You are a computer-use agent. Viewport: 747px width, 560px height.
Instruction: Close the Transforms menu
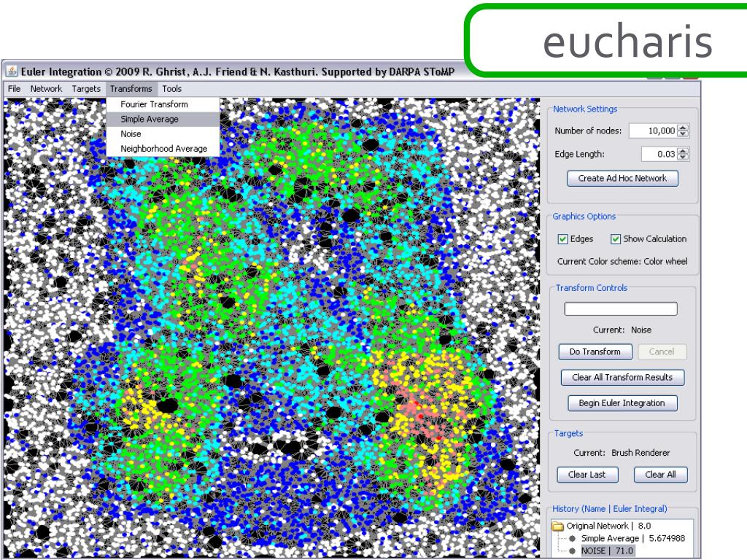tap(131, 88)
